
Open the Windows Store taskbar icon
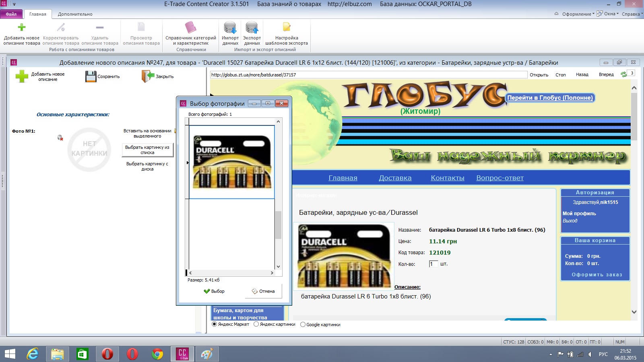point(83,354)
